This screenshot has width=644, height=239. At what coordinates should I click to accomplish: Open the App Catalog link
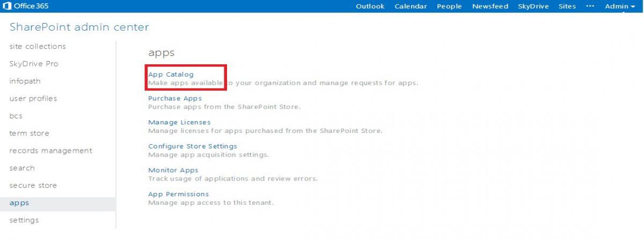171,74
